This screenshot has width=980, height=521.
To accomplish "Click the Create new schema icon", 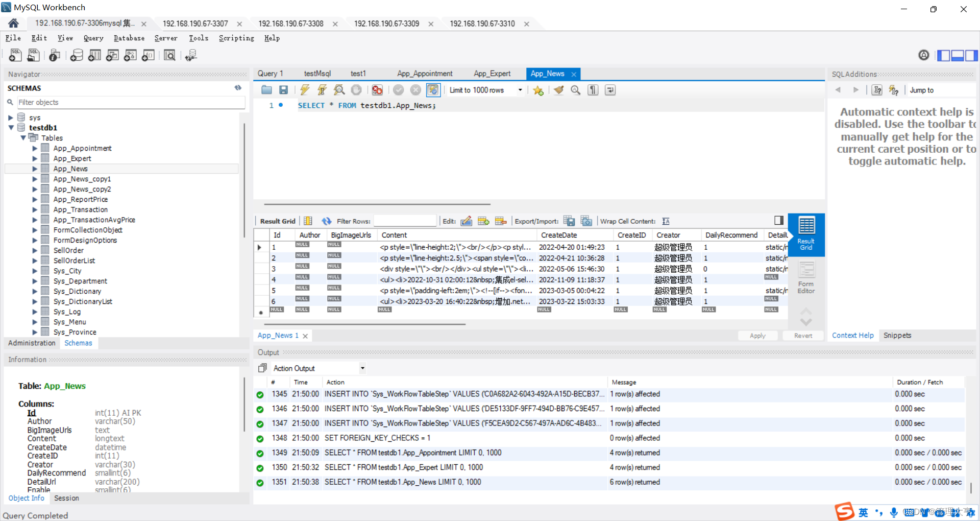I will 76,55.
